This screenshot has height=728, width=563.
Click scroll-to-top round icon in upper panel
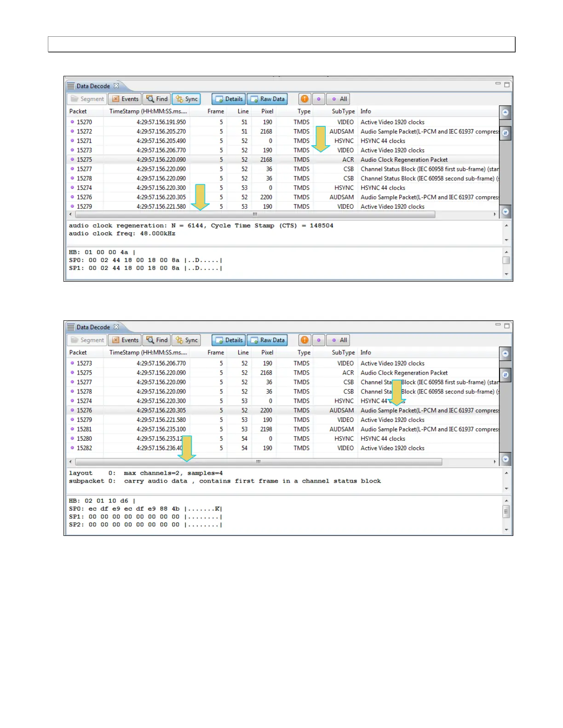pos(506,113)
